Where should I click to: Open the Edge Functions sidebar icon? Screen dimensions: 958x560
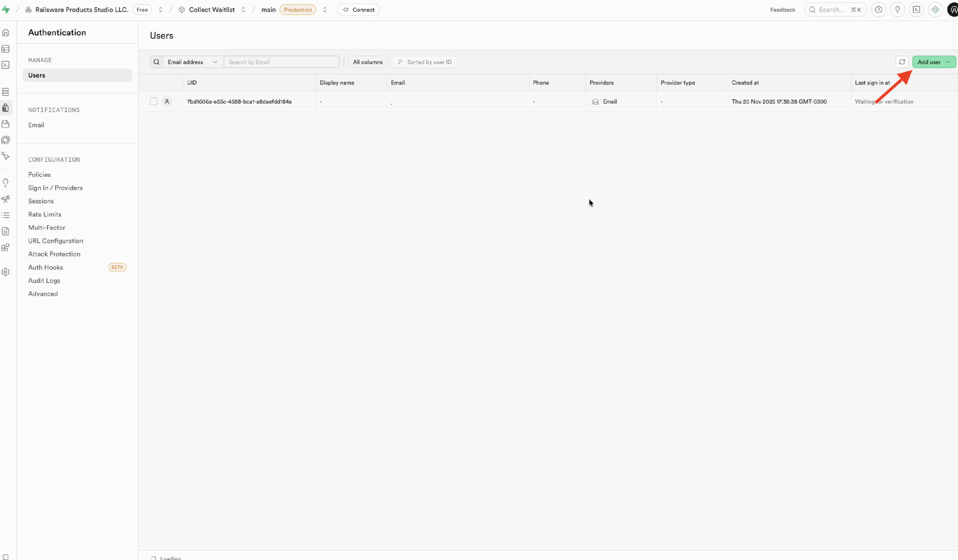(6, 140)
